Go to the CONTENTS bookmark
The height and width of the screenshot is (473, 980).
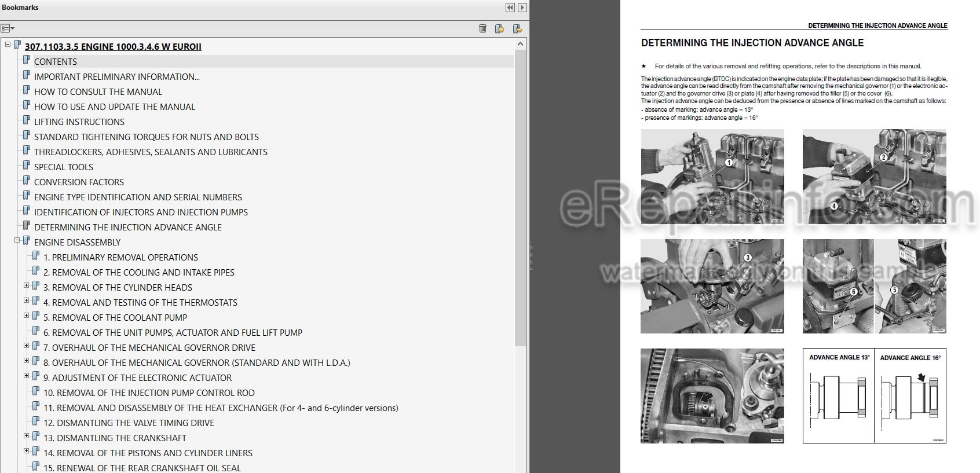pos(56,62)
